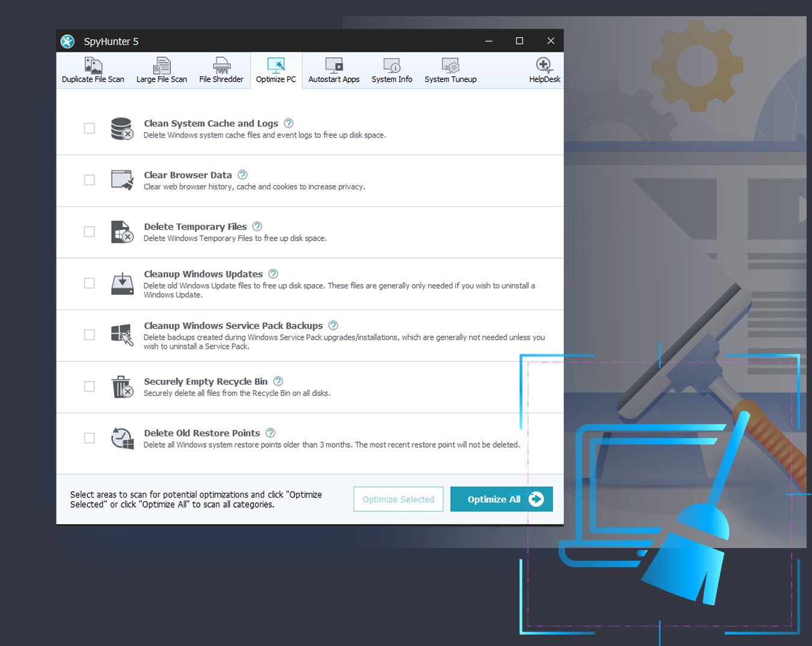Enable Clean System Cache and Logs
The image size is (812, 646).
tap(89, 128)
